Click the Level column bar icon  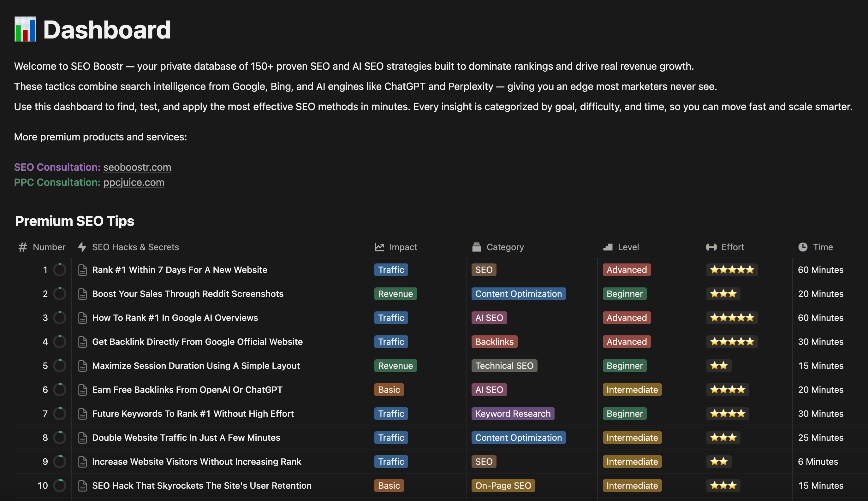(x=608, y=247)
